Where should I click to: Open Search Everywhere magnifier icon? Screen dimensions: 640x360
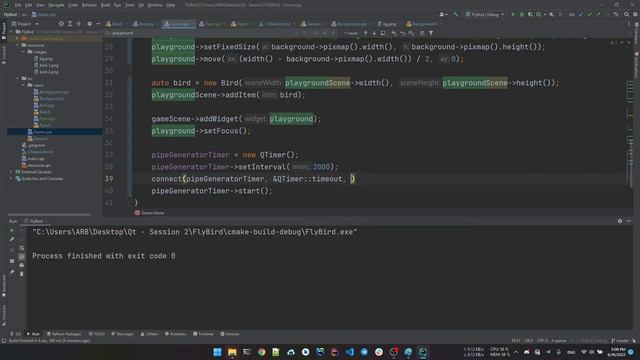(626, 14)
